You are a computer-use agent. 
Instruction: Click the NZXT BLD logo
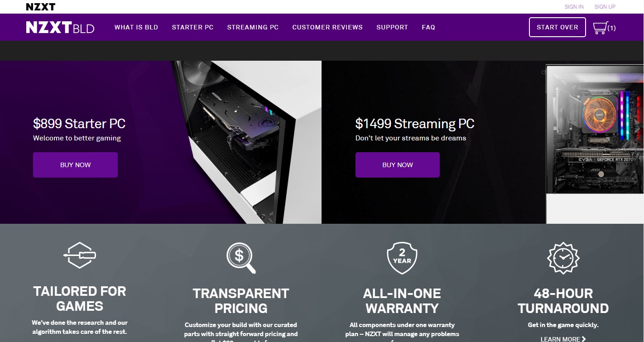(x=60, y=28)
